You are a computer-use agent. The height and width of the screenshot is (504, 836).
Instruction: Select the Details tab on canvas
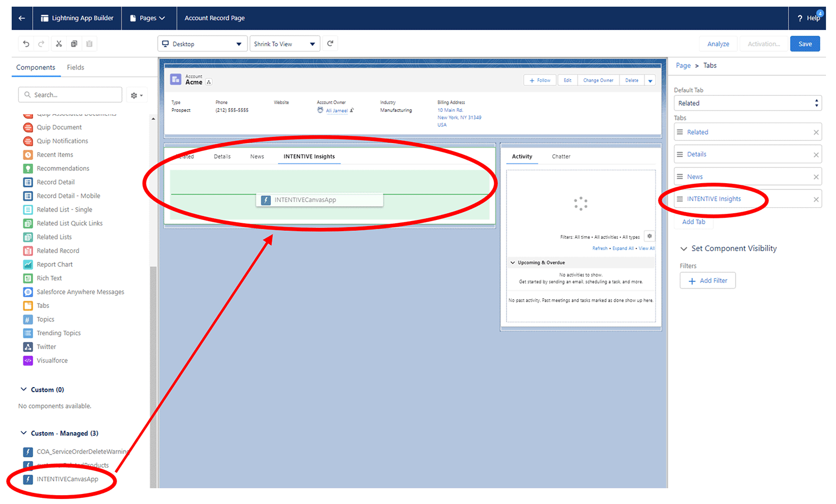pyautogui.click(x=222, y=156)
